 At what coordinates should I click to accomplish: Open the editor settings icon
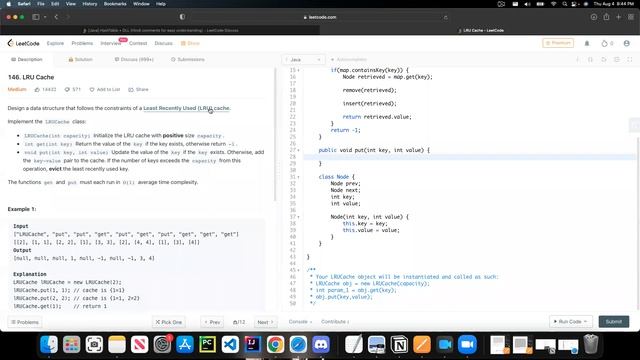617,60
